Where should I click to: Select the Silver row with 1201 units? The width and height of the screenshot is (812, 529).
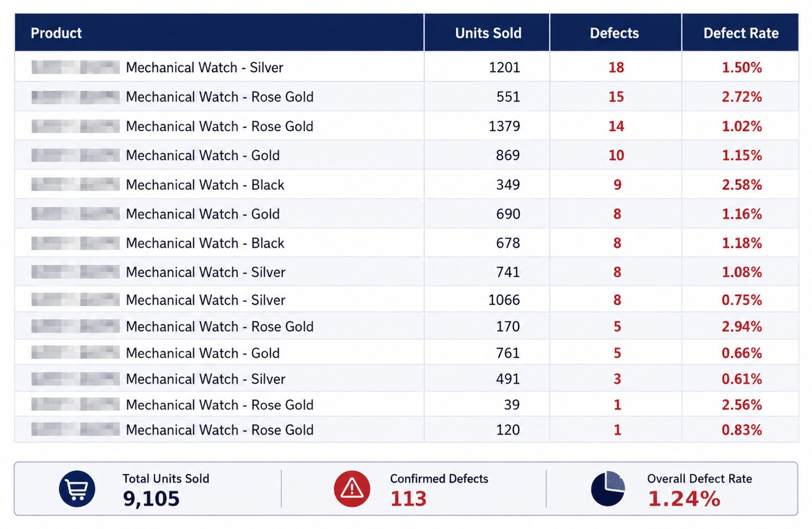[x=406, y=67]
